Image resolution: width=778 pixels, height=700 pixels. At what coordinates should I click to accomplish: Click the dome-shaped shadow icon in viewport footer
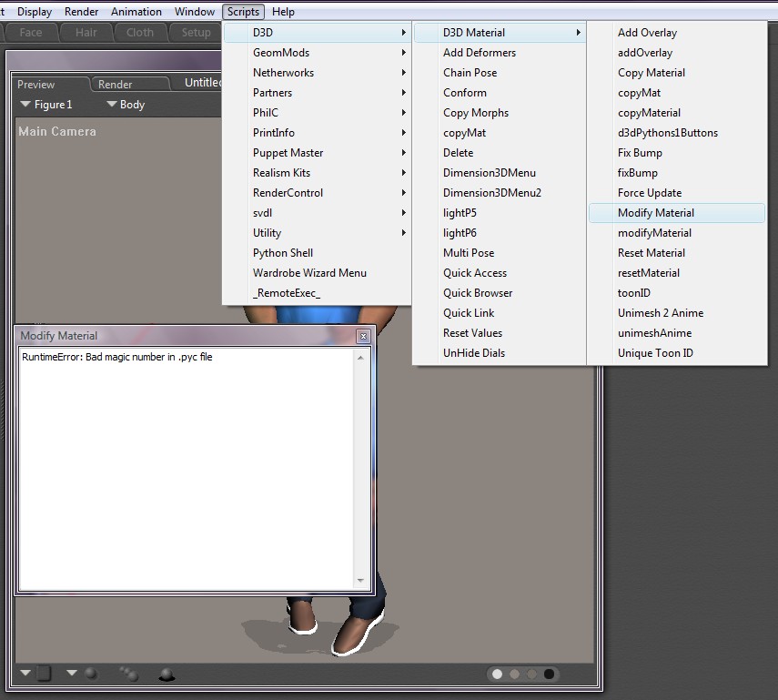tap(167, 675)
